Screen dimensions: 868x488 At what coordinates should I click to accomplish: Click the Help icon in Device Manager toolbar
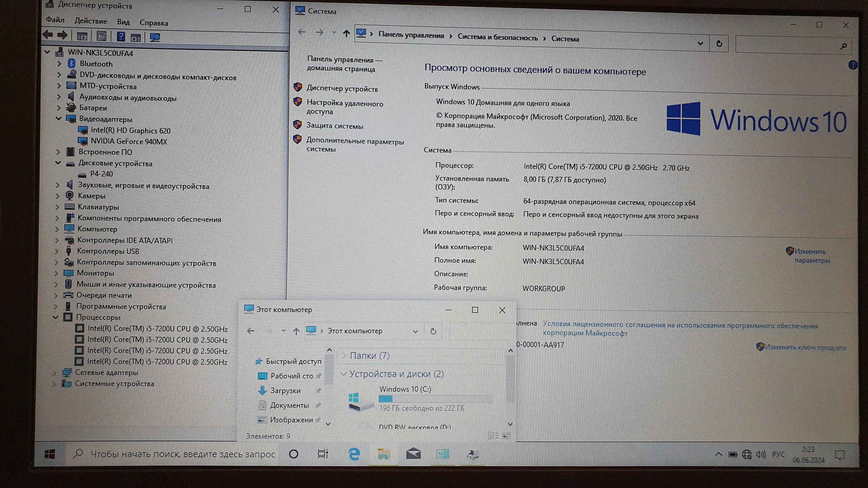pos(121,37)
